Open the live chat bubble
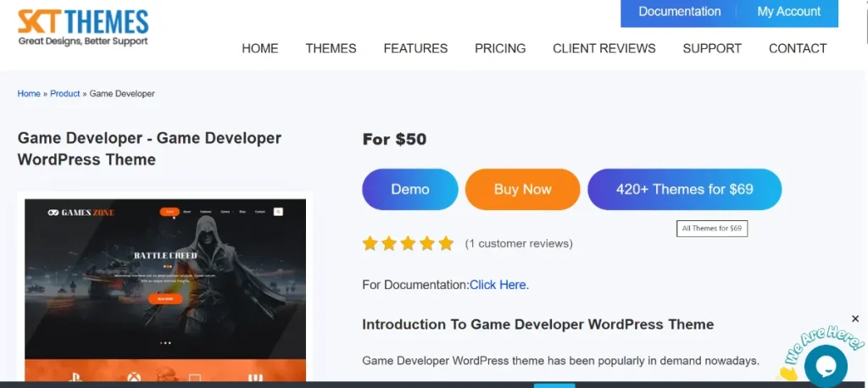 [826, 366]
